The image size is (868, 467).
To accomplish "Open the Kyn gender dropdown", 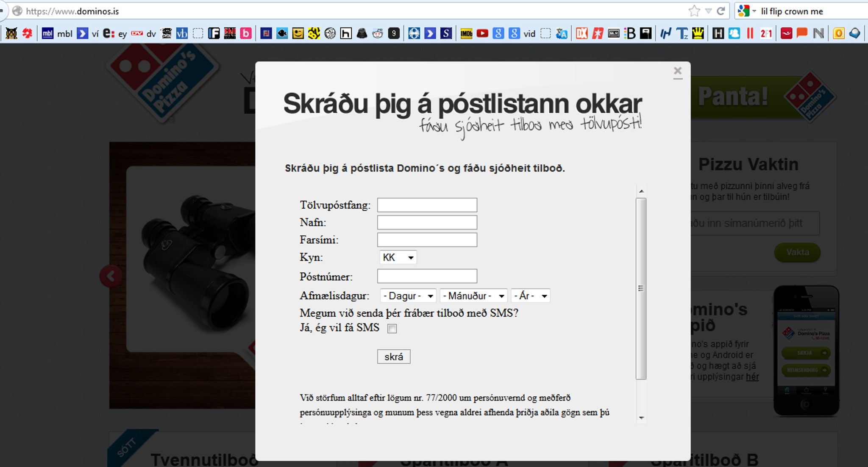I will 398,257.
